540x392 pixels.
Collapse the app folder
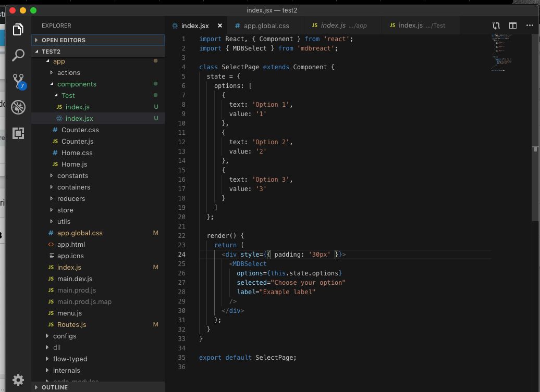click(98, 61)
